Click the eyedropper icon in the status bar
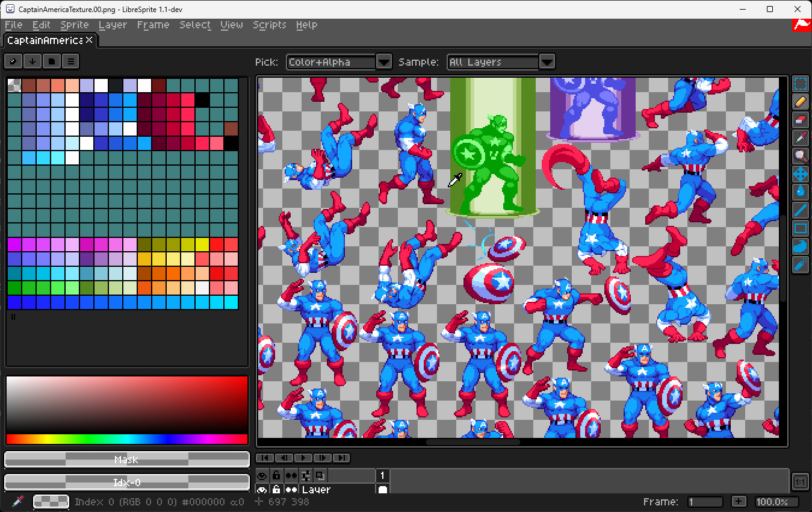 pyautogui.click(x=18, y=501)
